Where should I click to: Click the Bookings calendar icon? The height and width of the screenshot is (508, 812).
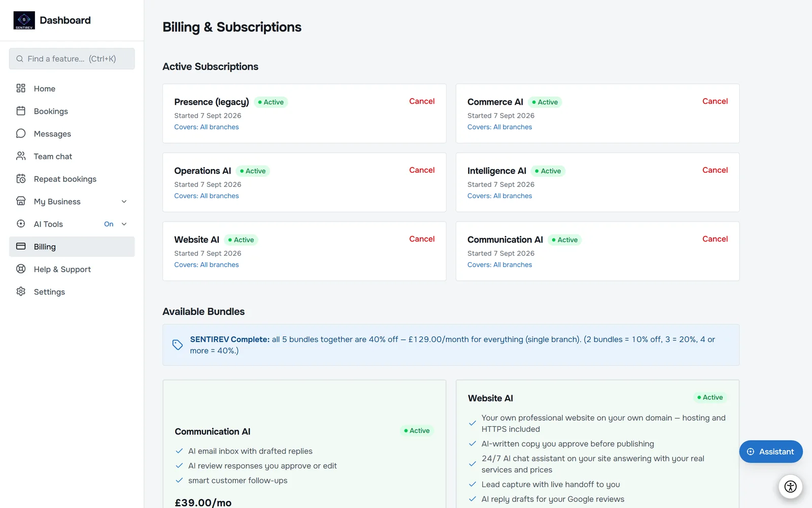[x=21, y=111]
